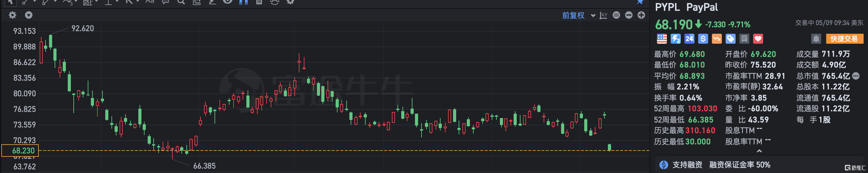The height and width of the screenshot is (173, 868).
Task: Add a comment bubble annotation
Action: [165, 2]
